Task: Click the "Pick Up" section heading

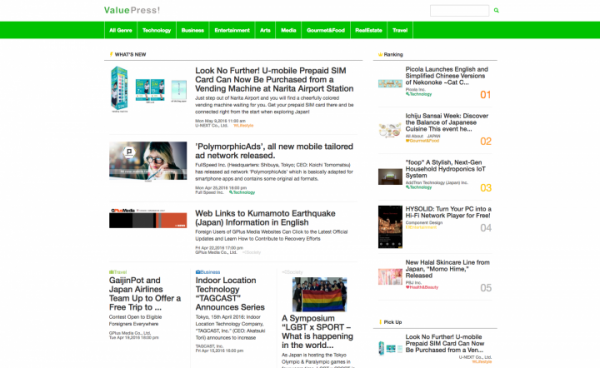Action: 393,322
